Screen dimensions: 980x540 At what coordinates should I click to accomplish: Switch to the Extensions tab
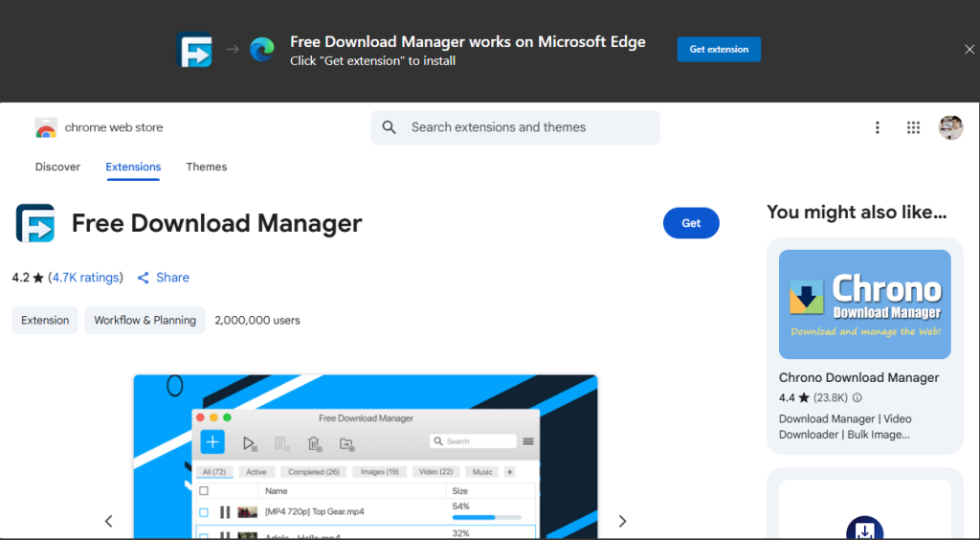(133, 167)
